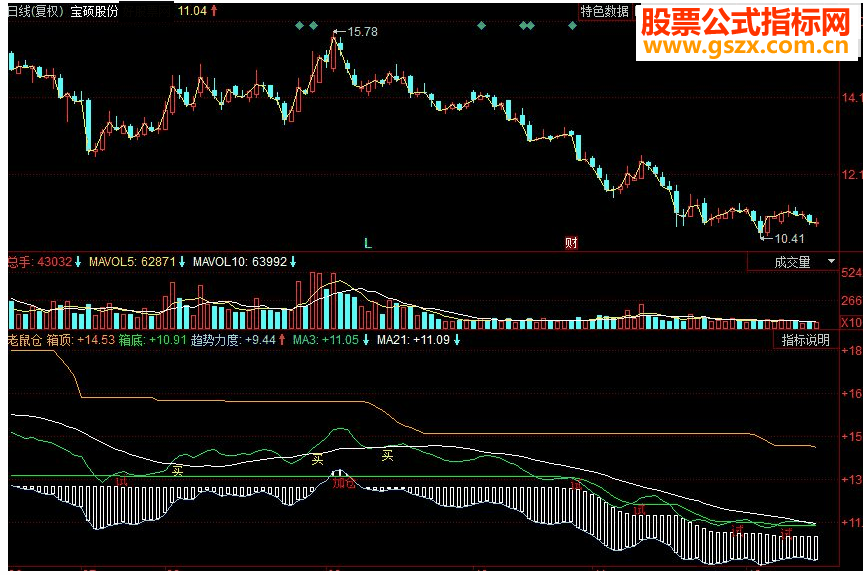Click the stock name 宝硕股份

tap(94, 11)
